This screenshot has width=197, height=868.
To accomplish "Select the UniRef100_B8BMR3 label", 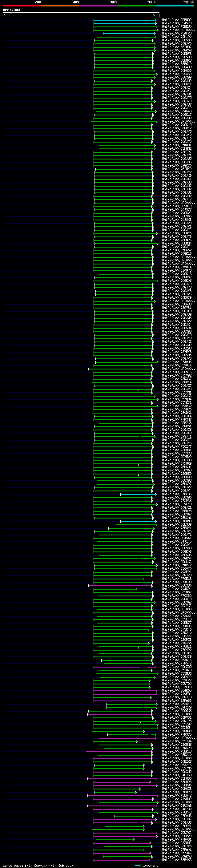I will point(177,61).
